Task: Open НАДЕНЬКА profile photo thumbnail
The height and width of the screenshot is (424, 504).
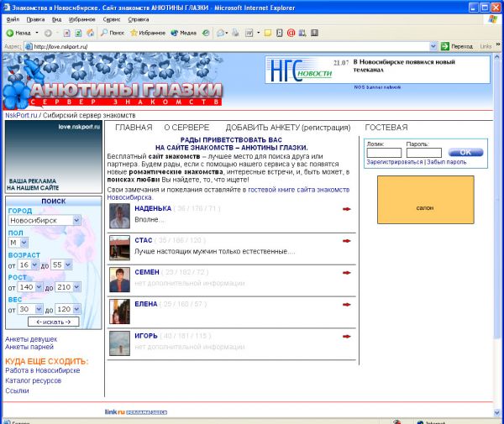Action: pyautogui.click(x=119, y=216)
